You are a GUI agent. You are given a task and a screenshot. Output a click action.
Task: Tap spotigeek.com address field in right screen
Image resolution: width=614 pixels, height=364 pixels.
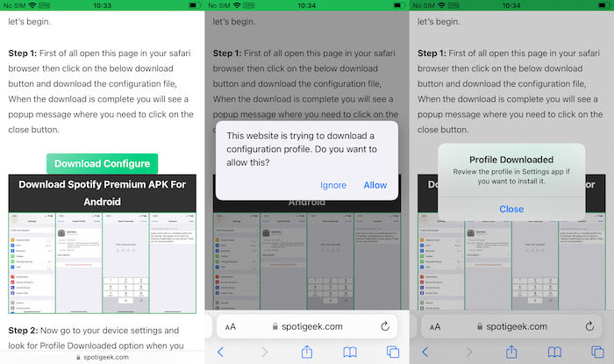point(511,326)
